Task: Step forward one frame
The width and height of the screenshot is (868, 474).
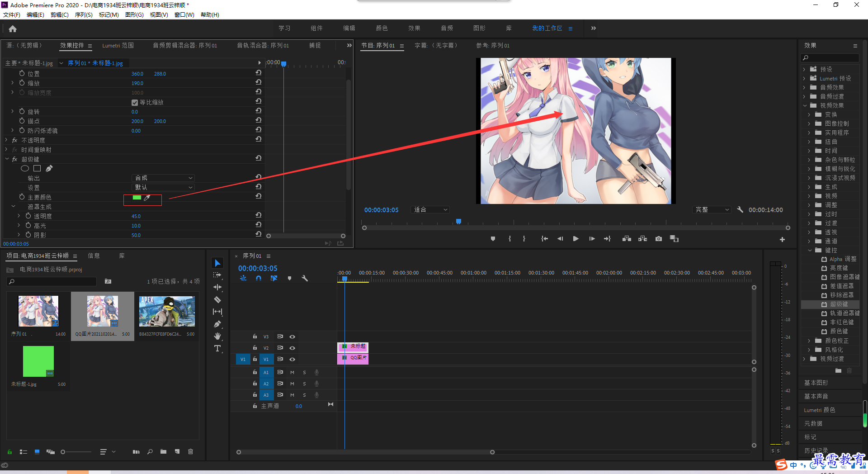Action: [x=592, y=239]
